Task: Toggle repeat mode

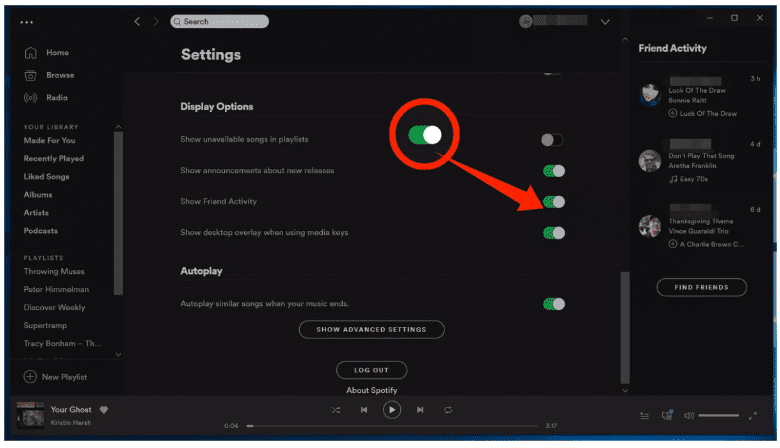Action: [448, 410]
